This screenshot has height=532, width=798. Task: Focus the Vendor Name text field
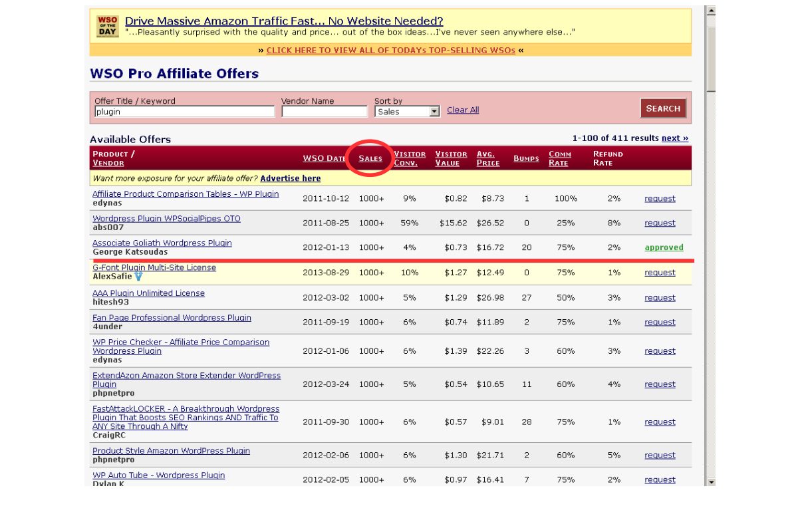tap(324, 112)
